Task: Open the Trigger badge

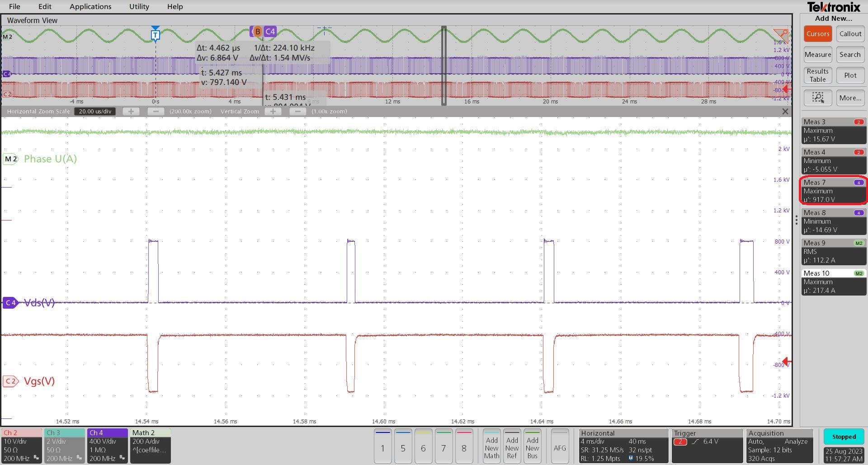Action: pyautogui.click(x=707, y=445)
